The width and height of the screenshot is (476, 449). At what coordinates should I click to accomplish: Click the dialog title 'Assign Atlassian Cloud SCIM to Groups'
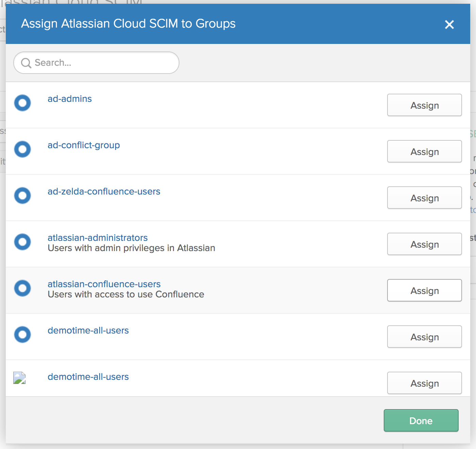[128, 24]
